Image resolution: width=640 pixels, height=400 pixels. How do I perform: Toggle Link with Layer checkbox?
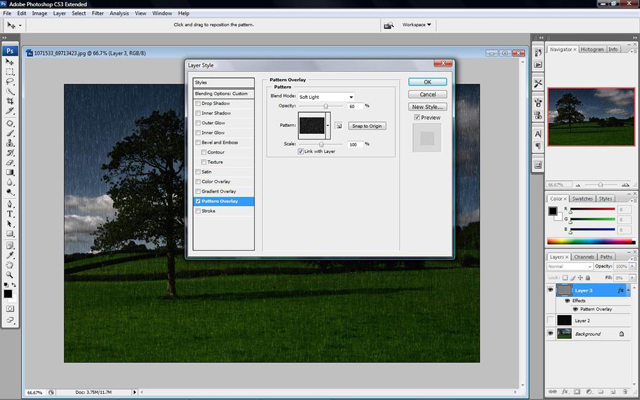tap(301, 151)
